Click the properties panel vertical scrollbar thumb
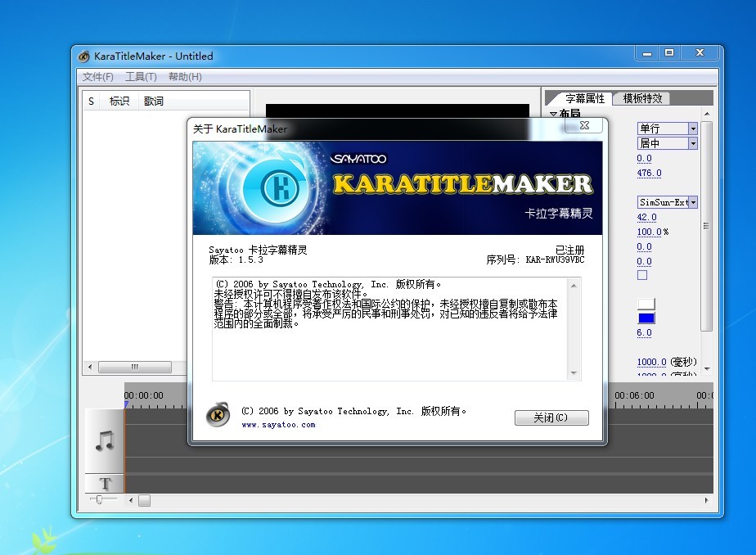756x555 pixels. pyautogui.click(x=706, y=226)
